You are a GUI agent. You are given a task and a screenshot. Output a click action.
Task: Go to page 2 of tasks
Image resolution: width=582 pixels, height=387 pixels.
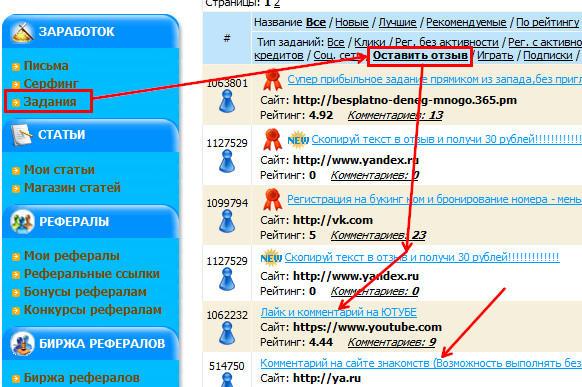click(277, 3)
